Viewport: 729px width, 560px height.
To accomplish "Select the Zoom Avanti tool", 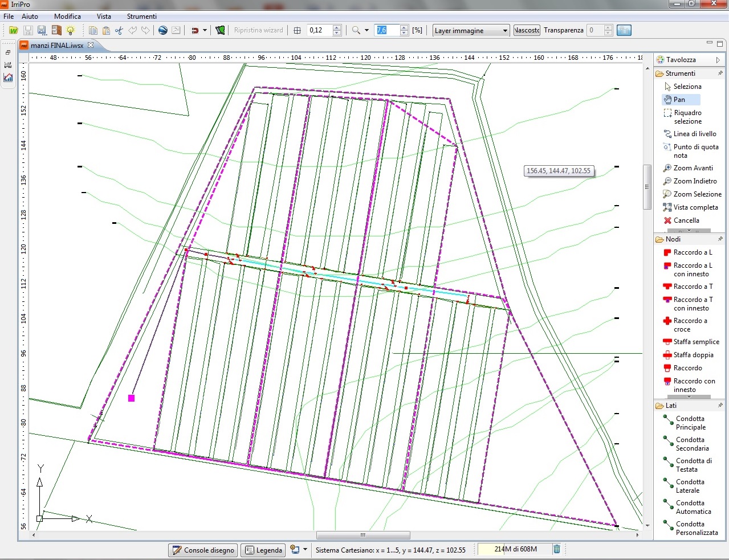I will 693,168.
